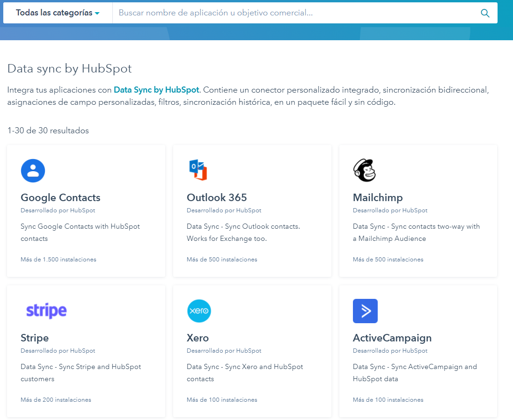Expand the Todas las categorías dropdown
The width and height of the screenshot is (513, 420).
[x=58, y=13]
